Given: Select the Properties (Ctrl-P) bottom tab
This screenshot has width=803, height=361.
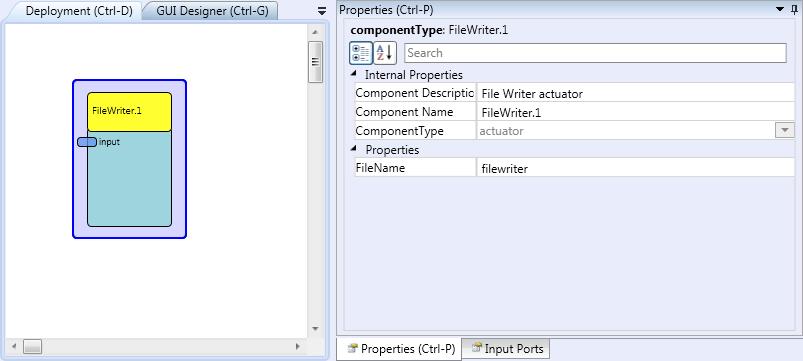Looking at the screenshot, I should coord(400,349).
